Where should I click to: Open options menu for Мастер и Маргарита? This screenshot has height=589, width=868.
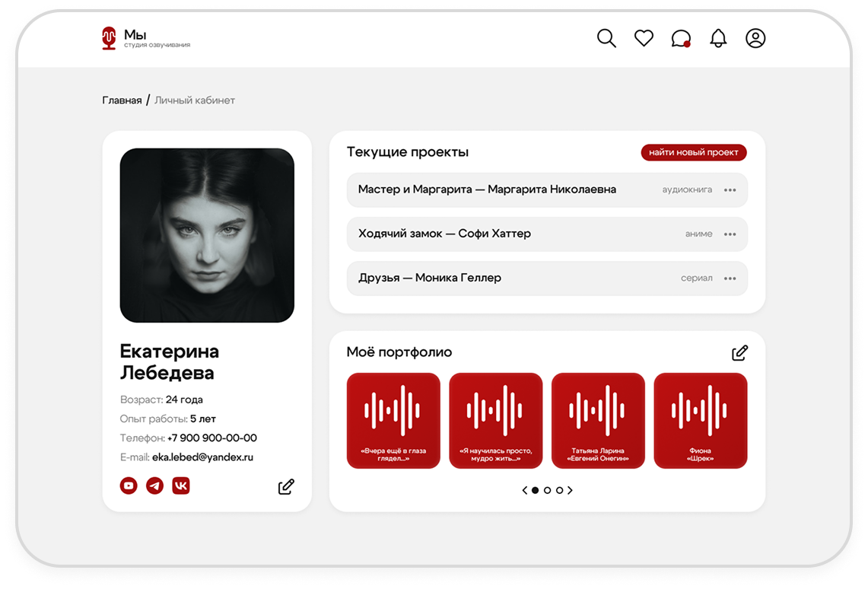[730, 190]
